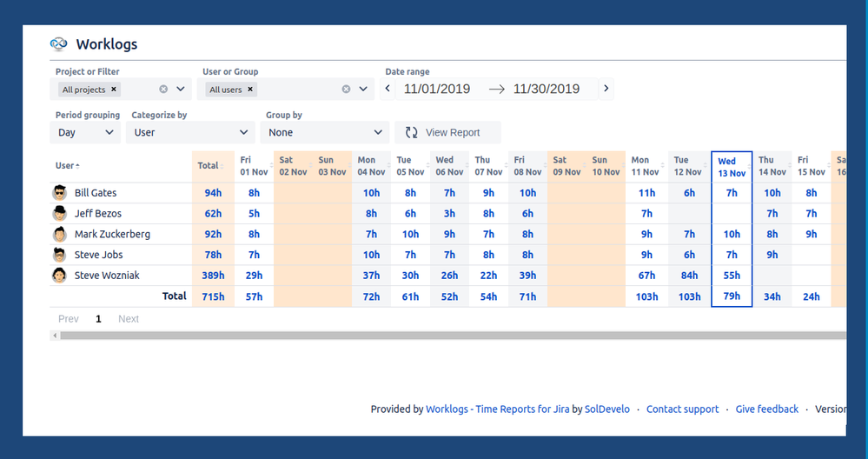The image size is (868, 459).
Task: Clear the Project or Filter field
Action: pyautogui.click(x=163, y=90)
